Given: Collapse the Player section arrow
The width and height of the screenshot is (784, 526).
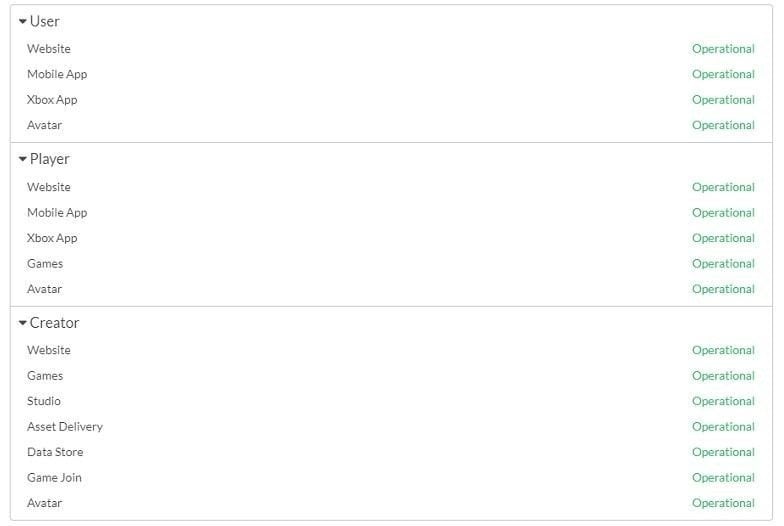Looking at the screenshot, I should coord(22,159).
